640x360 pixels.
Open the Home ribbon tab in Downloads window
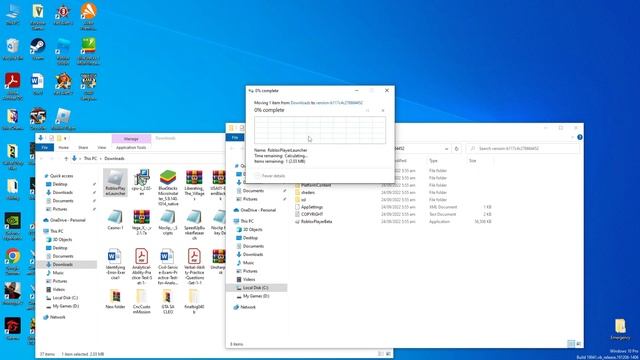[63, 147]
